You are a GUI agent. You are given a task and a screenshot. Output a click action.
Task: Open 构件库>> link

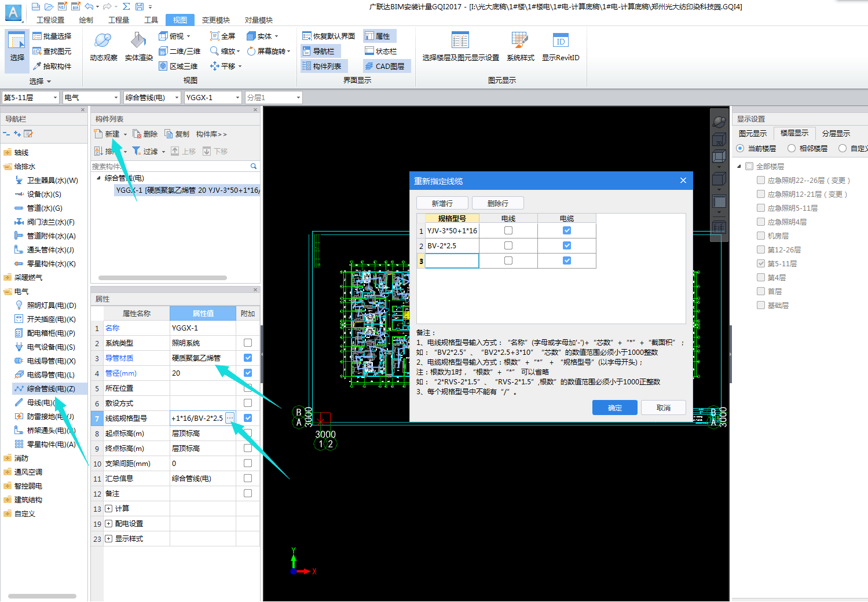[x=211, y=134]
